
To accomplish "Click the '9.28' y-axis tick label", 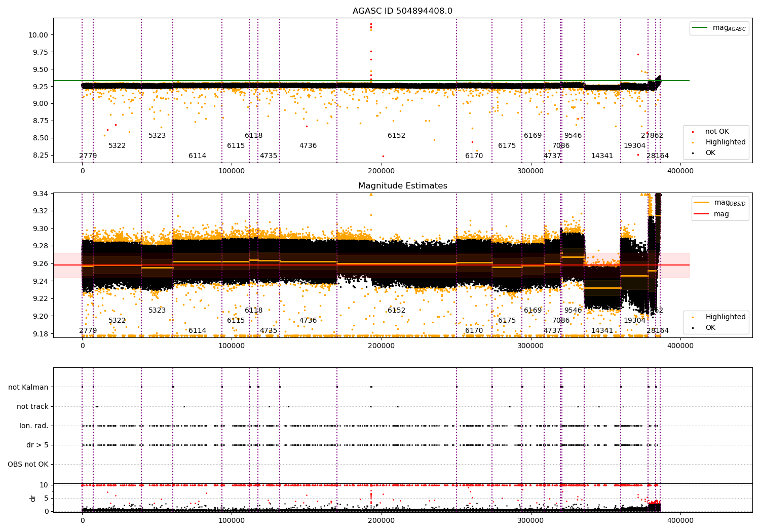I will pos(41,246).
